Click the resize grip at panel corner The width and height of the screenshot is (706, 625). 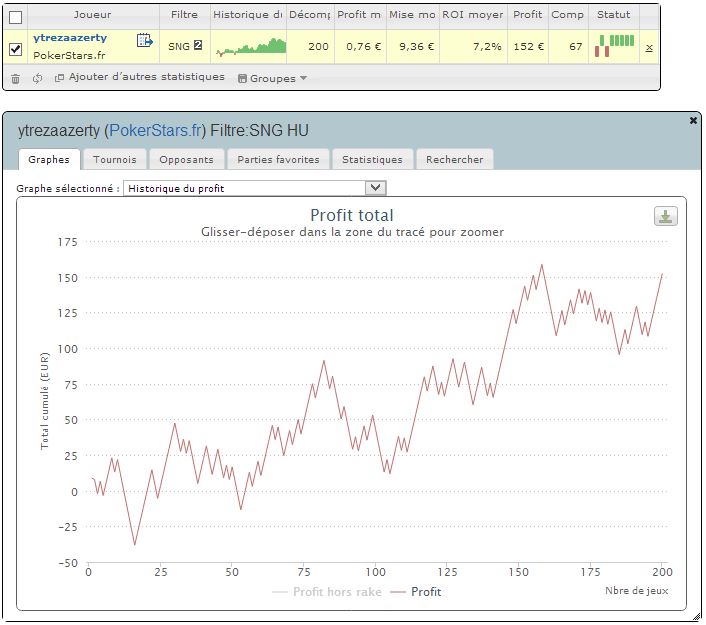coord(696,616)
